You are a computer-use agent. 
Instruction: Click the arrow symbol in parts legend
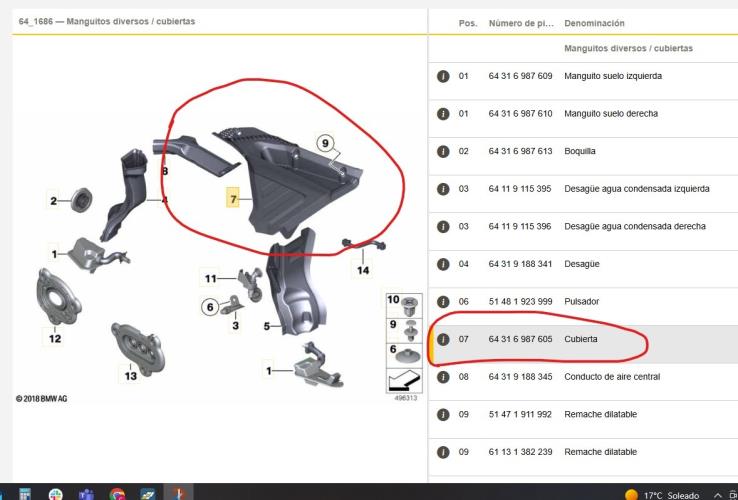tap(404, 380)
